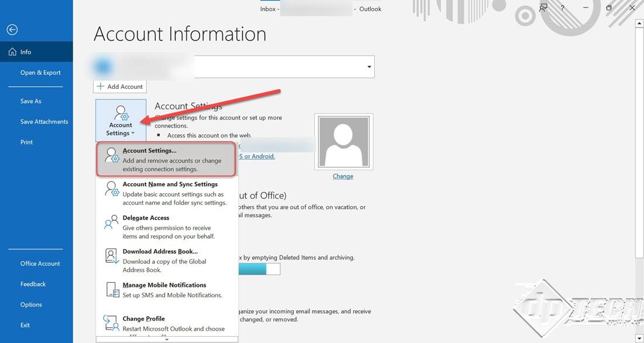Click the Help question mark icon

(x=562, y=8)
